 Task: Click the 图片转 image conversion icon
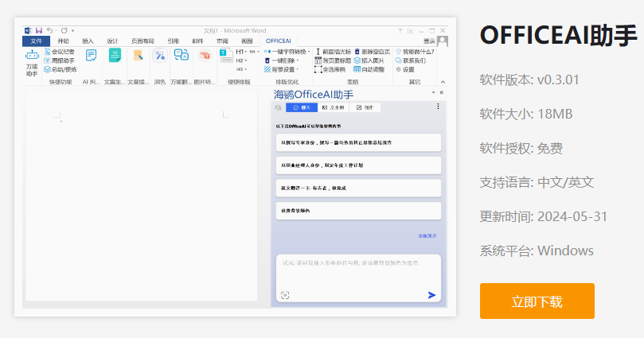[205, 56]
